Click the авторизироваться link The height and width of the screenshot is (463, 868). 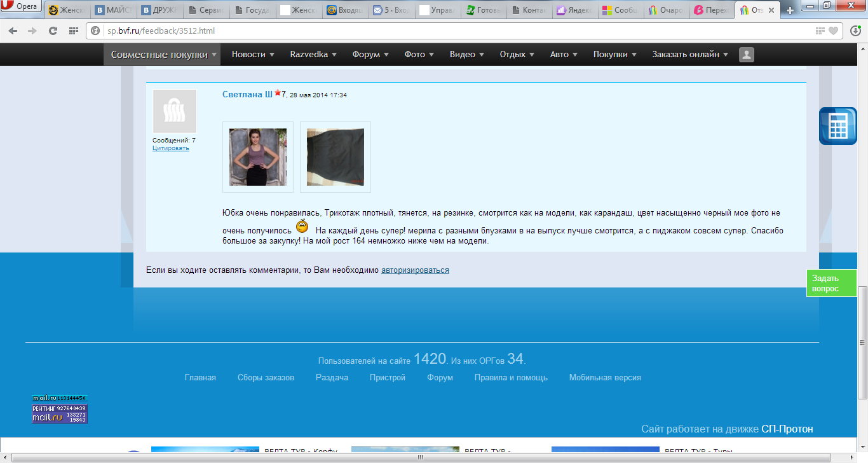pos(415,270)
